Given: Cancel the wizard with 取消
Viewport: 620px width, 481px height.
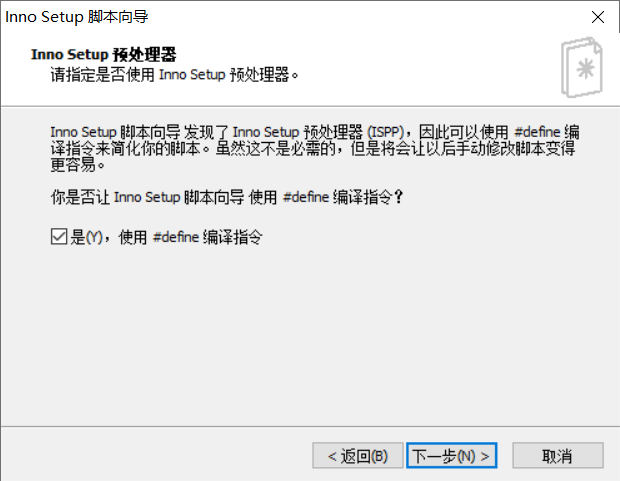Looking at the screenshot, I should (558, 456).
